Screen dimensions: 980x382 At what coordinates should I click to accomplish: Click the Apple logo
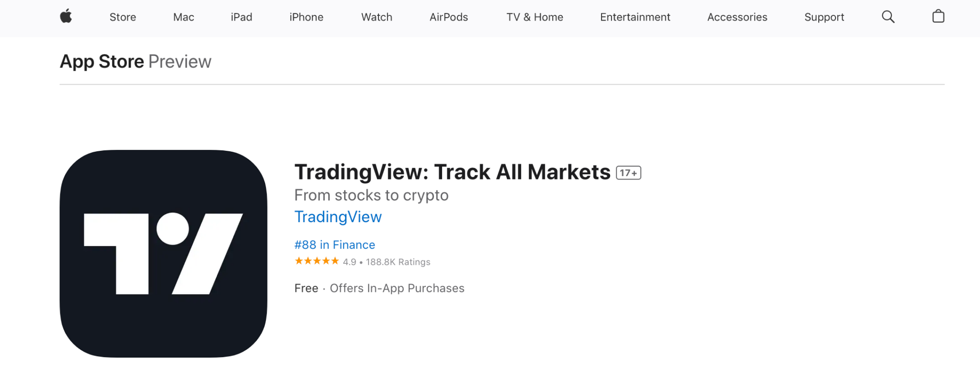tap(66, 17)
